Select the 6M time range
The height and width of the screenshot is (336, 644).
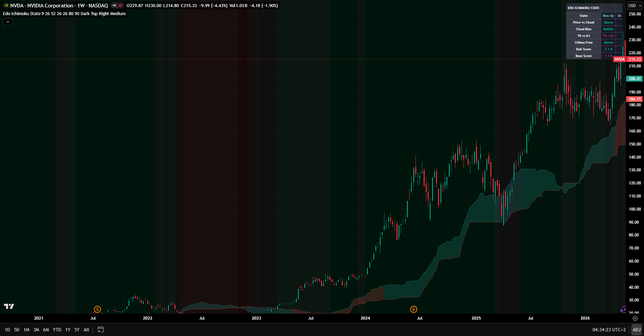pos(46,330)
